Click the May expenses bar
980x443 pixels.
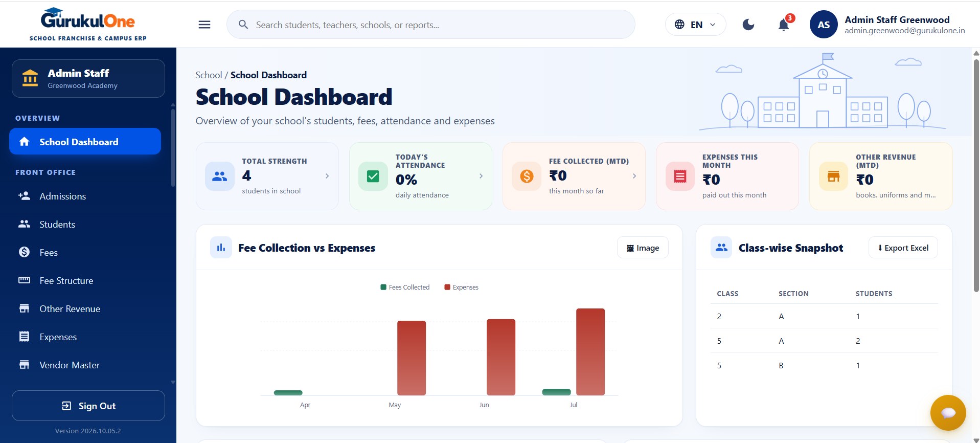coord(412,358)
